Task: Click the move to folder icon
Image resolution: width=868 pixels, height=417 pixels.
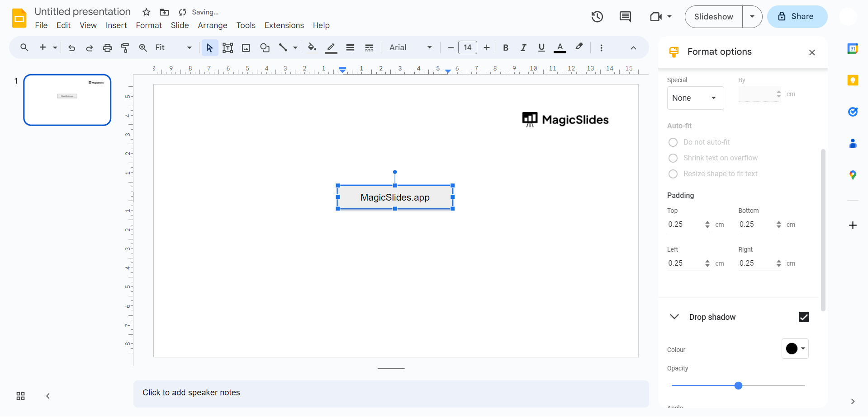Action: [x=164, y=12]
